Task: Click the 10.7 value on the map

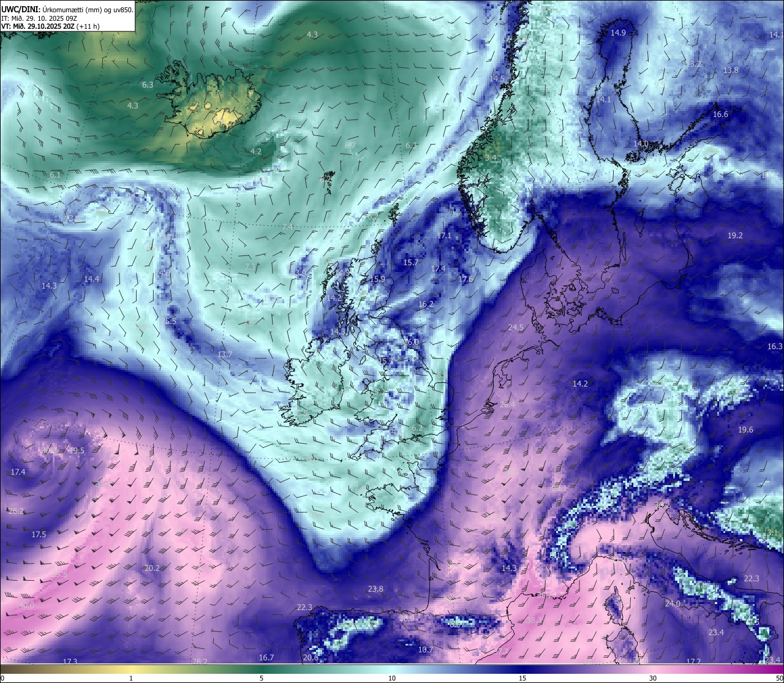Action: pyautogui.click(x=426, y=650)
